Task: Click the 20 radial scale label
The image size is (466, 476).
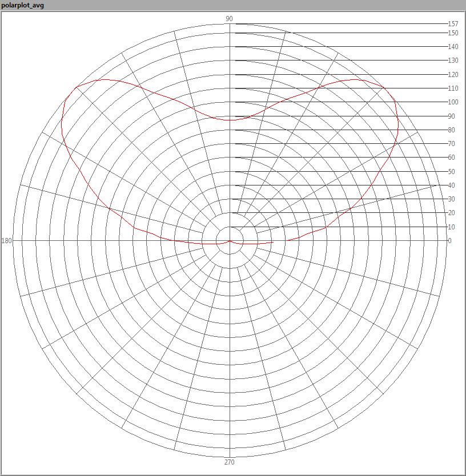Action: click(x=451, y=213)
